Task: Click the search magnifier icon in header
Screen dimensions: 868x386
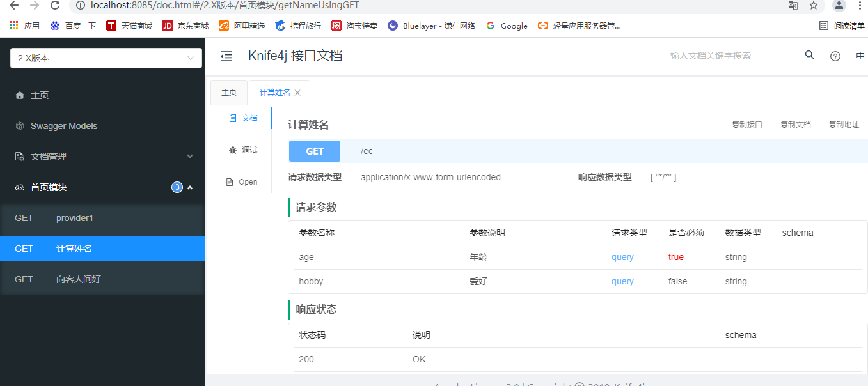Action: click(x=809, y=55)
